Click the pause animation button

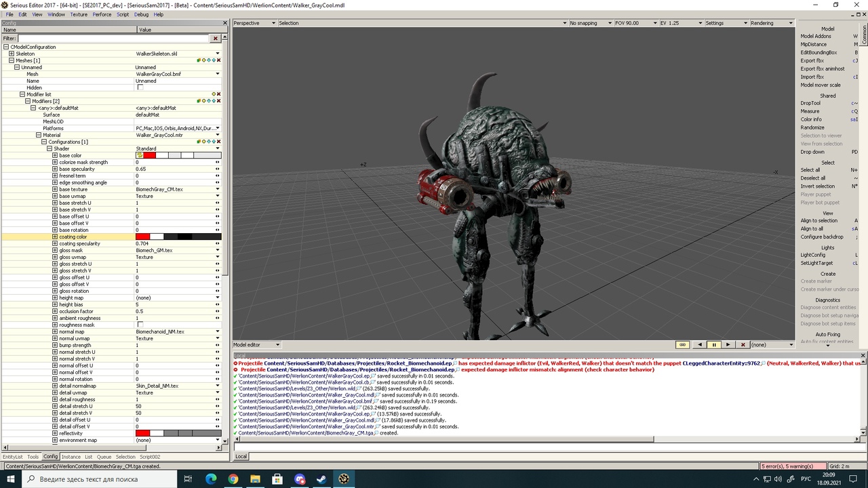(713, 345)
